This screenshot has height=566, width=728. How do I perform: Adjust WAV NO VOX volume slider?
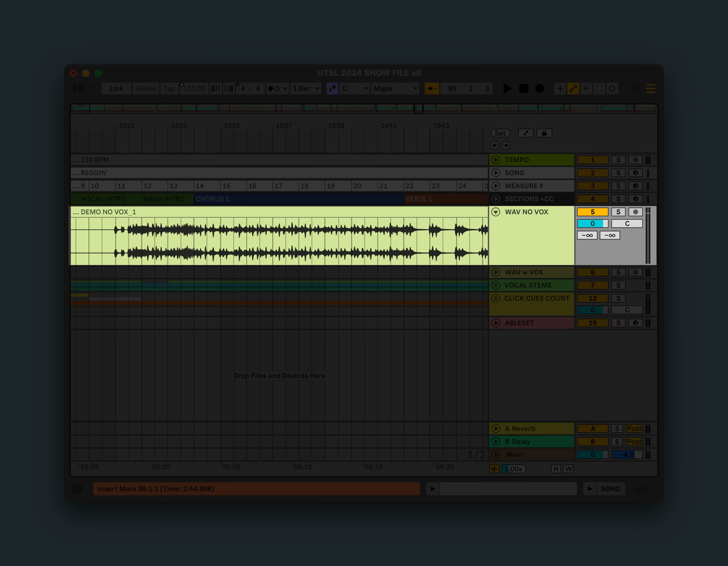(x=593, y=223)
